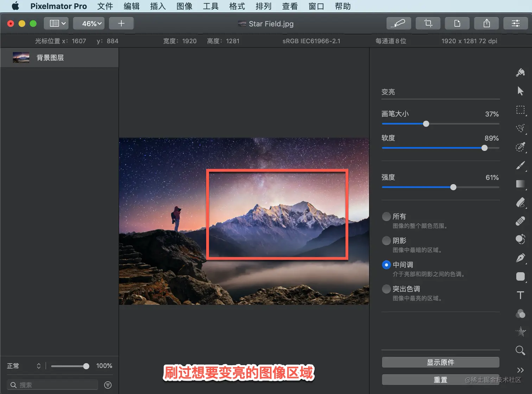
Task: Click the layer filter icon beside search
Action: point(108,385)
